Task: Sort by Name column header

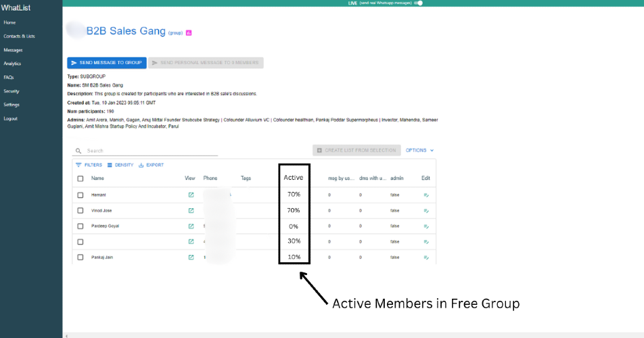Action: [97, 178]
